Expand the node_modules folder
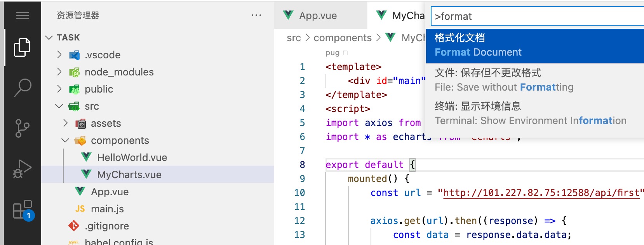Screen dimensions: 644x245 point(59,72)
